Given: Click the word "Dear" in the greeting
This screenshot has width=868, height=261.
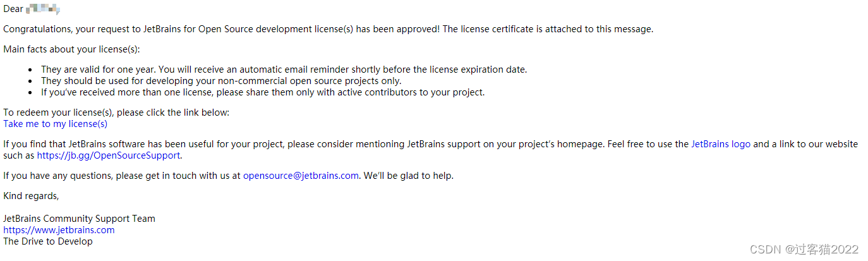Looking at the screenshot, I should [x=13, y=9].
